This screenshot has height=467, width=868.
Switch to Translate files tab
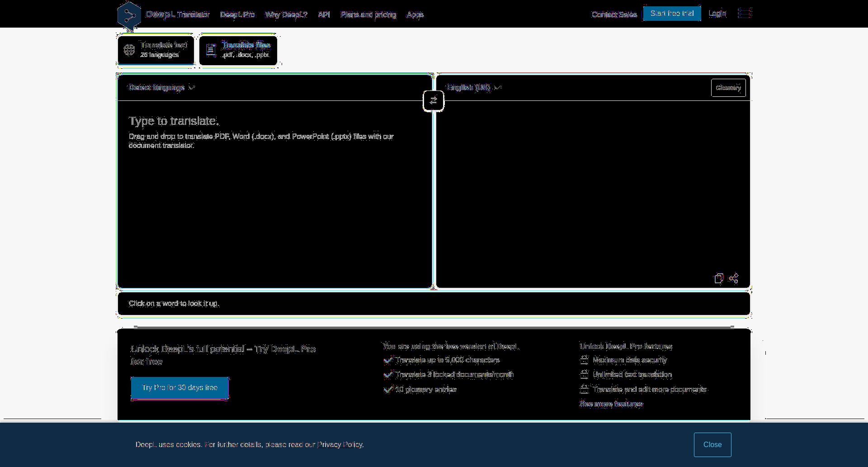coord(238,50)
